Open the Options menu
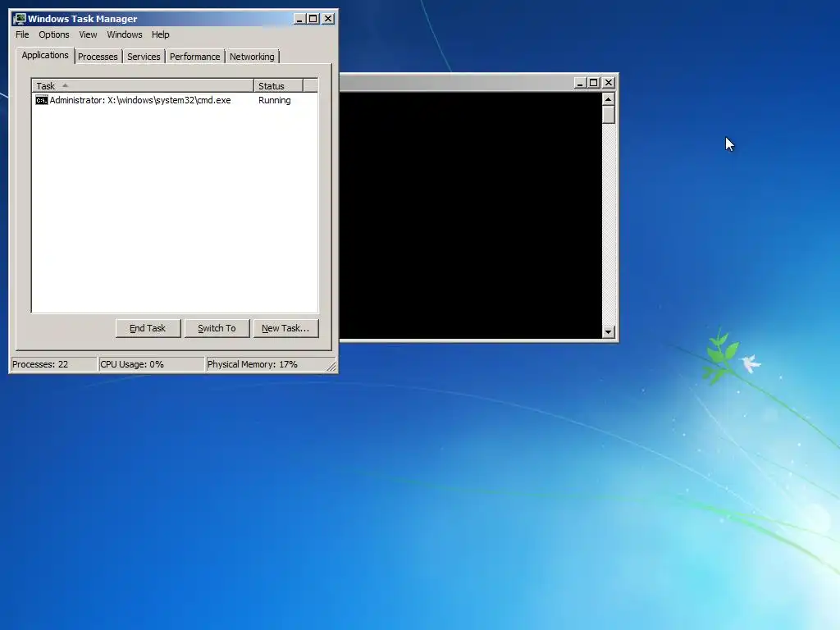The image size is (840, 630). (x=53, y=34)
